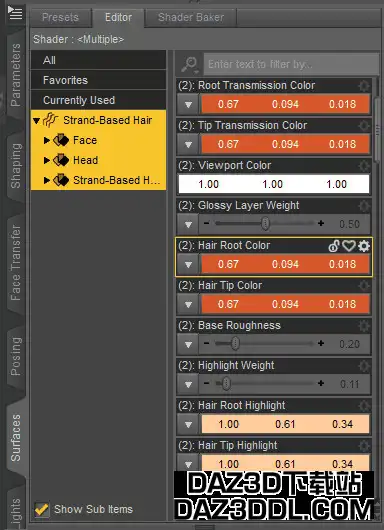Click the Base Roughness slider handle
Screen dimensions: 384x530
coord(235,344)
